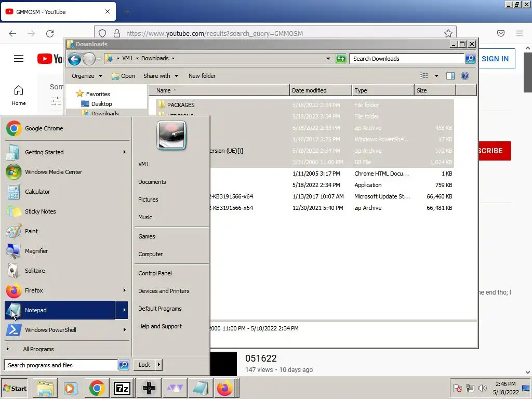Switch to Firefox in the taskbar
The height and width of the screenshot is (399, 532).
click(x=225, y=389)
